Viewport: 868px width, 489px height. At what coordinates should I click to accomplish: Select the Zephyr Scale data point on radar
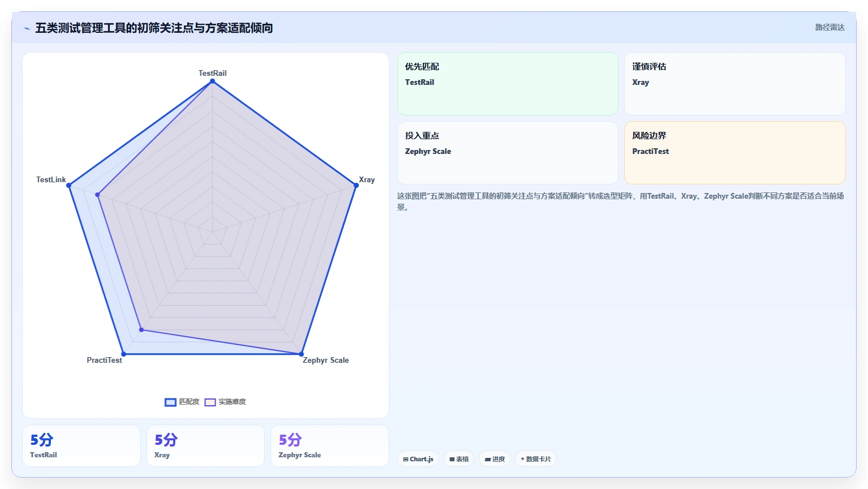tap(301, 354)
